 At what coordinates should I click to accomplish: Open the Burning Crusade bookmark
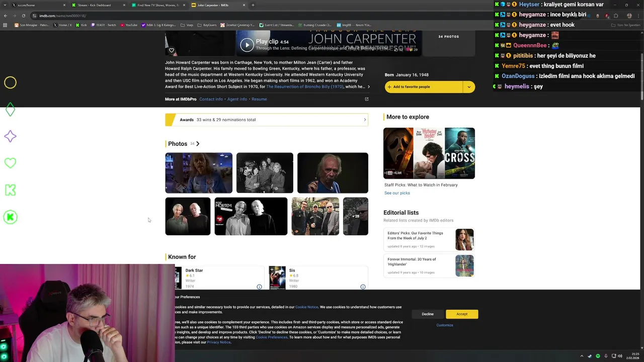[315, 25]
